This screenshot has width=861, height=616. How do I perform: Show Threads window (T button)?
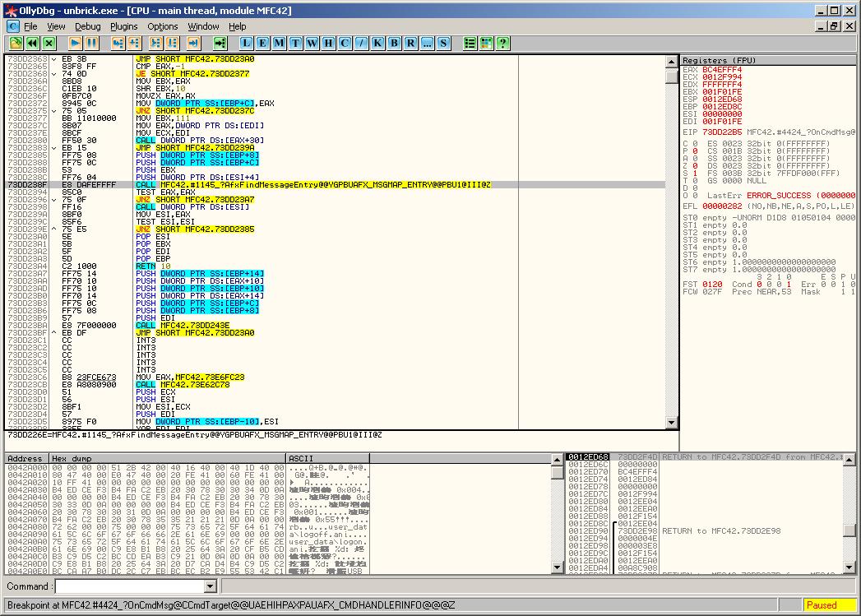point(295,43)
